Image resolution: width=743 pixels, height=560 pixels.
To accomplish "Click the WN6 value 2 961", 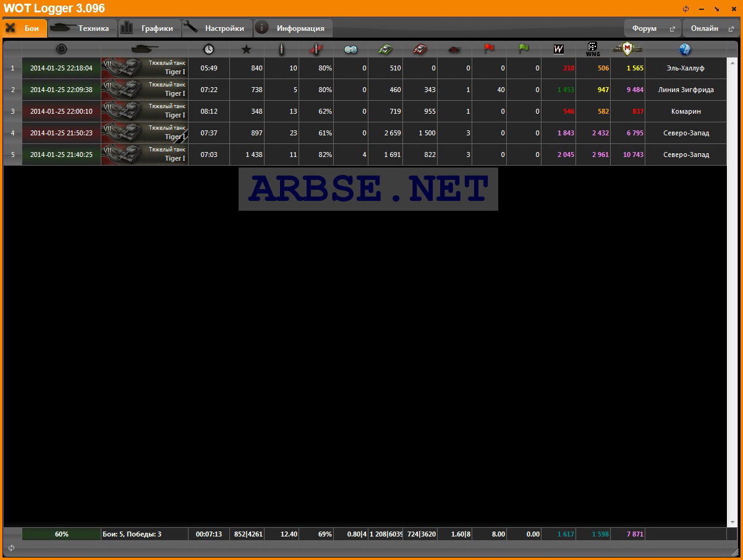I will click(x=600, y=155).
